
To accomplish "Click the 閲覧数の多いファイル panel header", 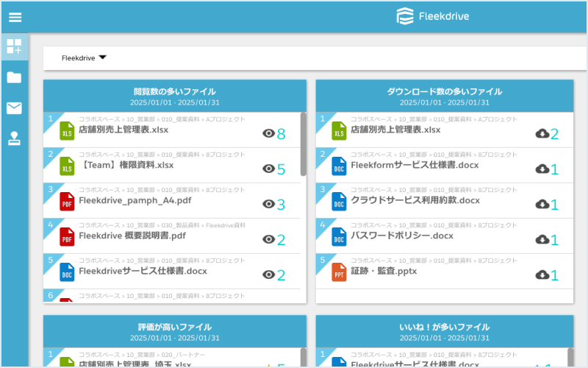I will point(175,96).
